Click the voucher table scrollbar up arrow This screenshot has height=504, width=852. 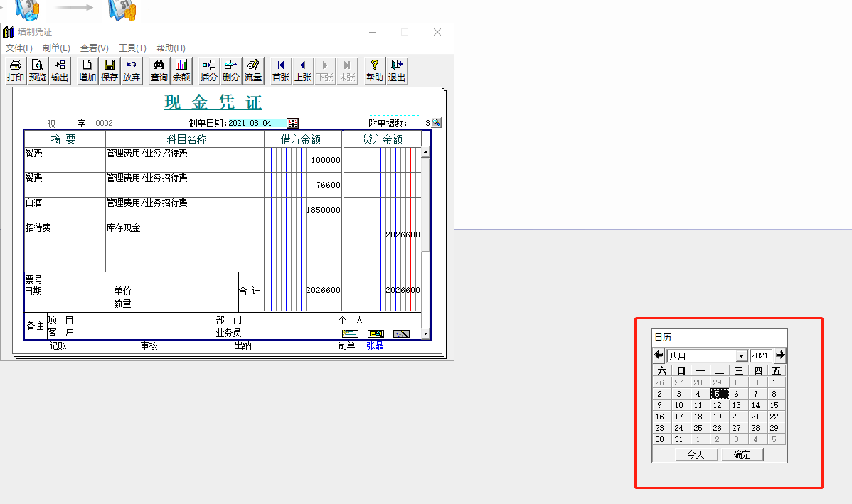425,153
